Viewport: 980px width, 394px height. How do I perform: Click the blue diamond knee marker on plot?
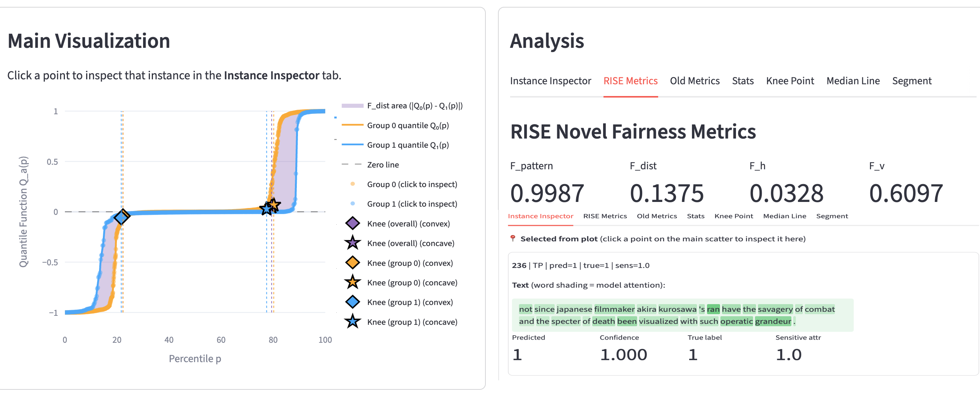121,217
